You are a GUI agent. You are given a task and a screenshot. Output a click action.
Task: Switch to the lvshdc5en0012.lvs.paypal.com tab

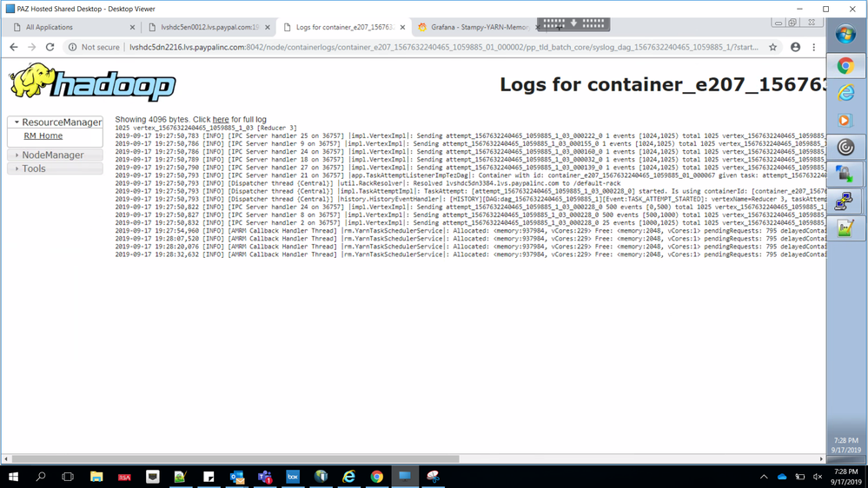209,27
